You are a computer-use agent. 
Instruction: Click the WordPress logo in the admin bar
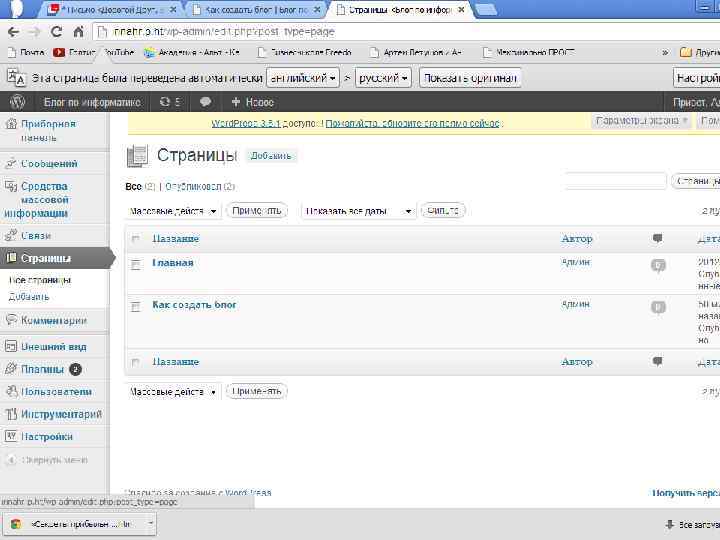[x=17, y=102]
